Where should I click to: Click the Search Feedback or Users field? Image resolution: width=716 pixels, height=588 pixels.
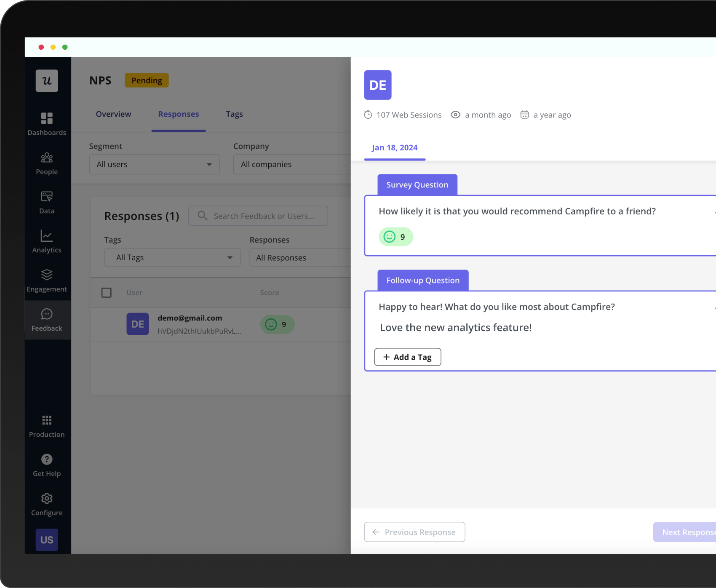(263, 216)
